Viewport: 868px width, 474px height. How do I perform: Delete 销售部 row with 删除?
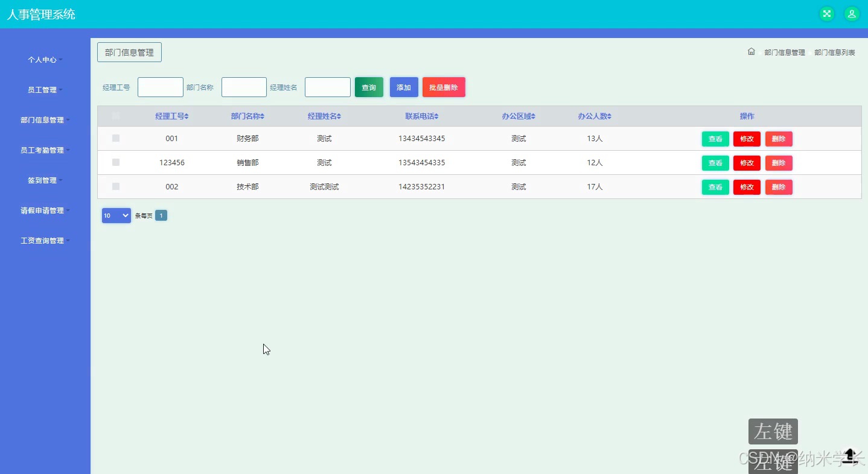(x=779, y=163)
